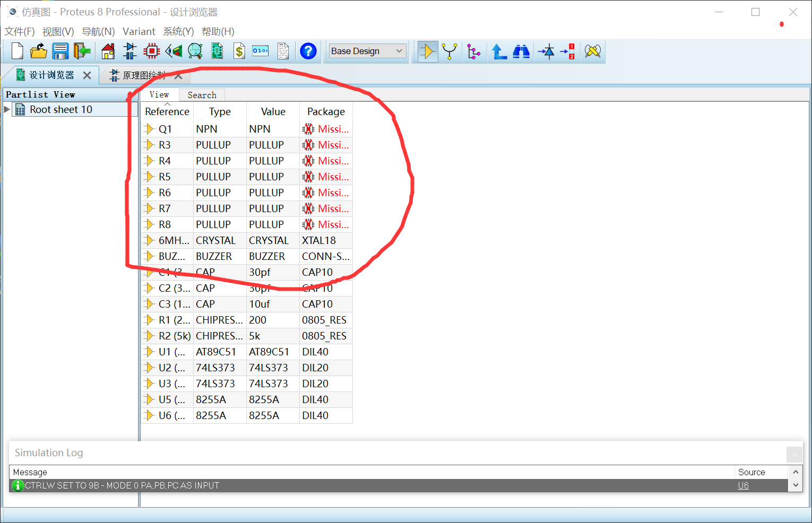Viewport: 812px width, 523px height.
Task: Select the Search tab
Action: point(202,95)
